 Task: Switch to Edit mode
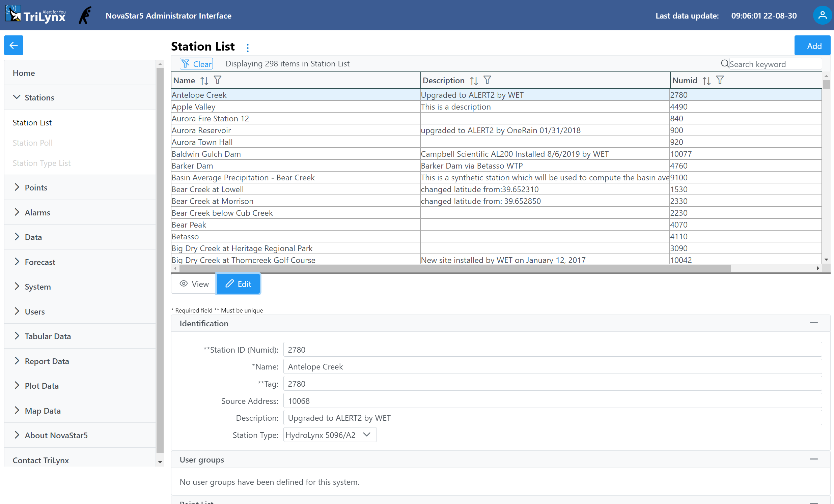[238, 284]
